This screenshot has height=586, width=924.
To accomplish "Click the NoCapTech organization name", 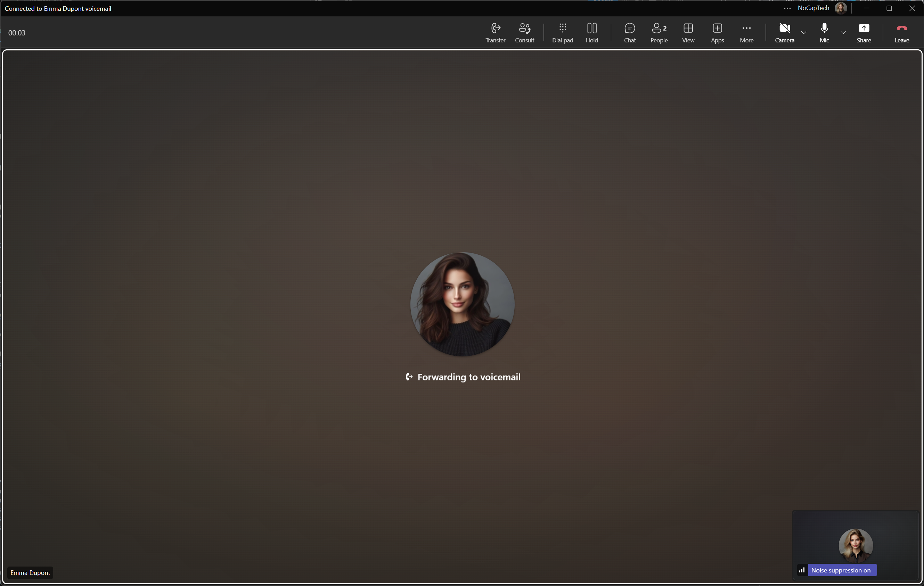I will point(813,8).
